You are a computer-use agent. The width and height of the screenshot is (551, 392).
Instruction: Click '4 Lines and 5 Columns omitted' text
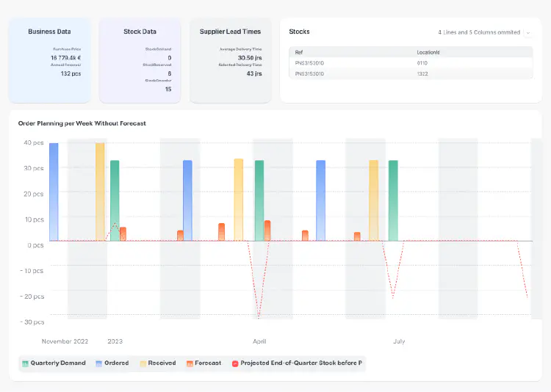(479, 33)
